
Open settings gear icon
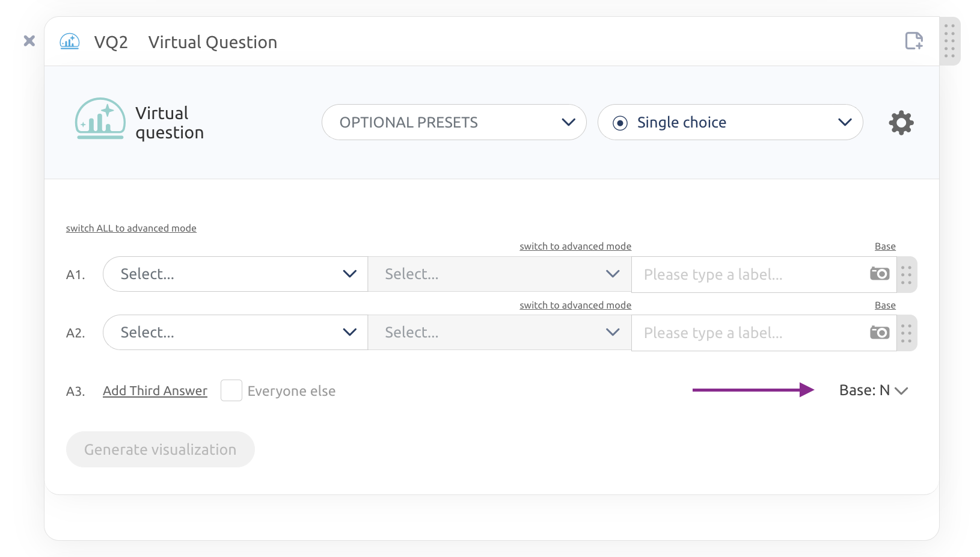click(x=901, y=123)
